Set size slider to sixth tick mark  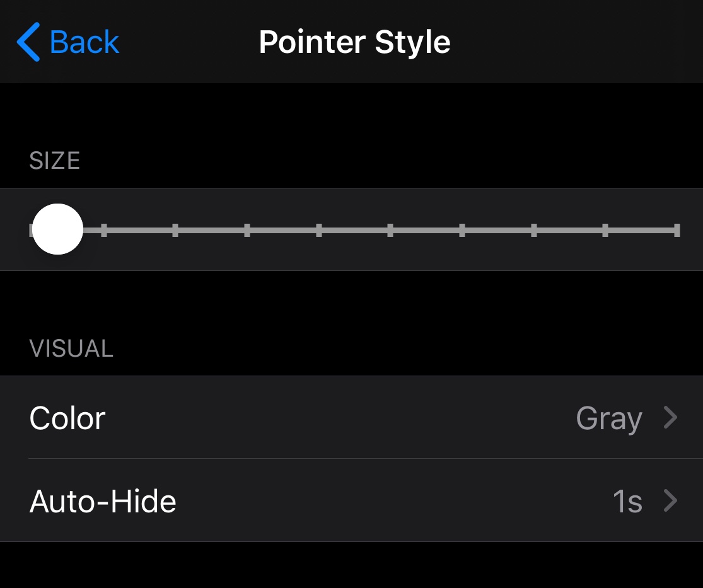pos(390,230)
